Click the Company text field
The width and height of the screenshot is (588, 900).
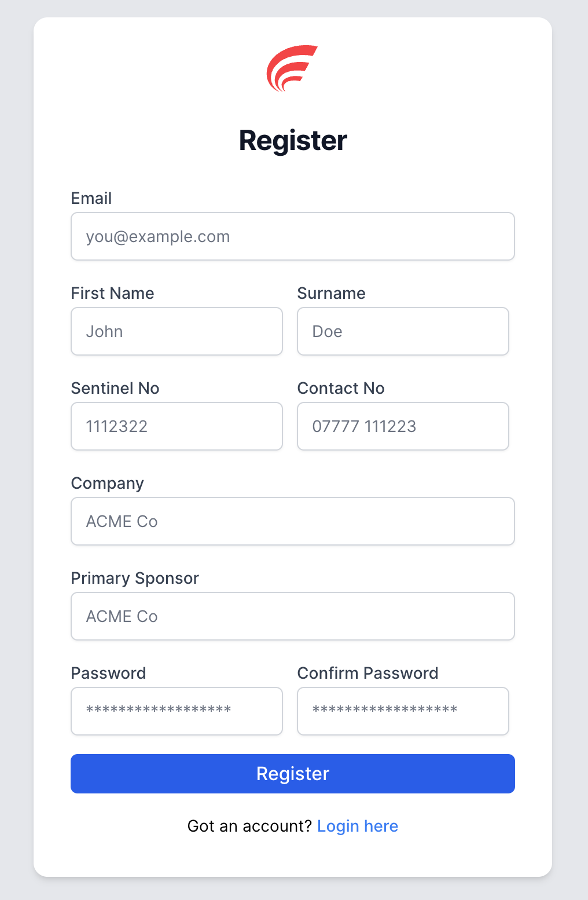point(292,521)
